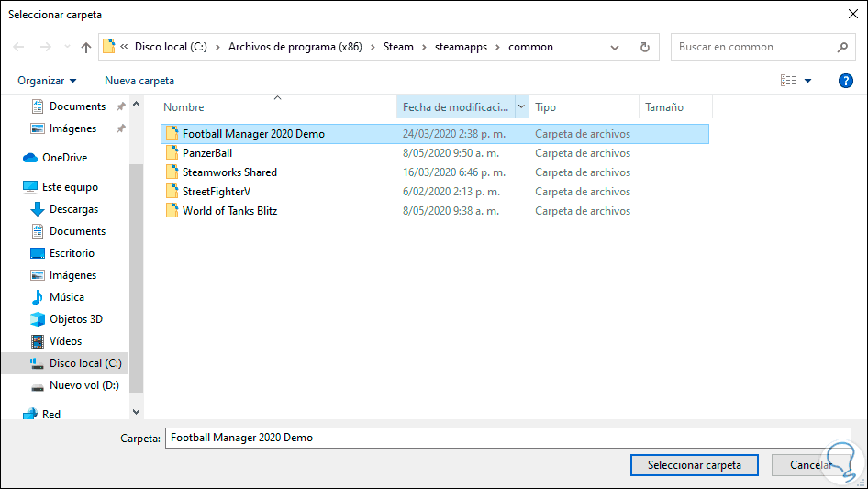Viewport: 868px width, 489px height.
Task: Click the sidebar scrollbar up arrow
Action: (x=136, y=104)
